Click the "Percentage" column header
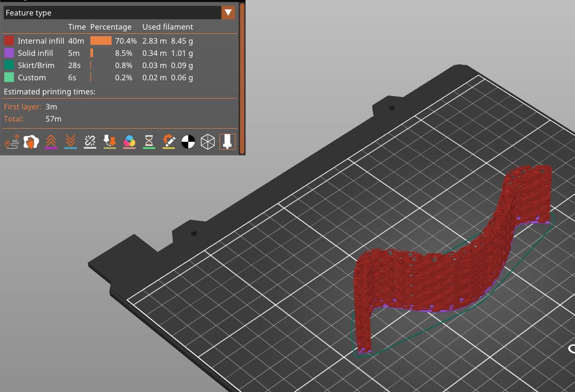Screen dimensions: 575x392 [111, 27]
